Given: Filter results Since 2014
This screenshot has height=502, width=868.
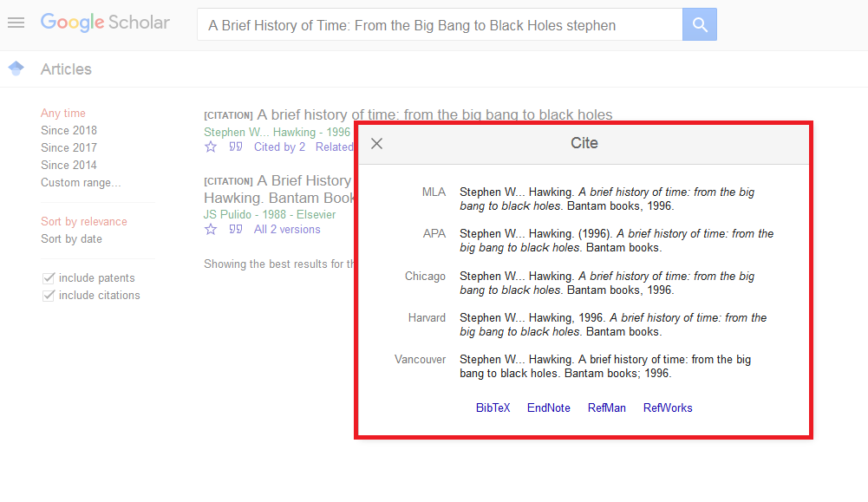Looking at the screenshot, I should 69,165.
